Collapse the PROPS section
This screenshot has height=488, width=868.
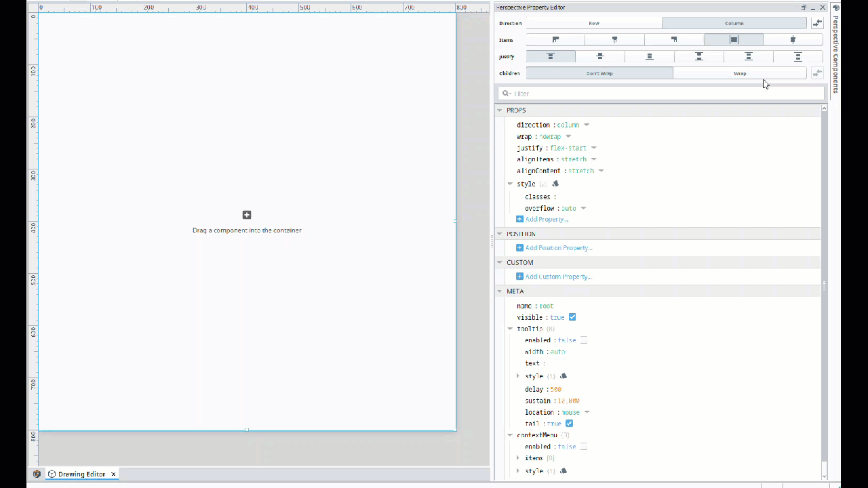tap(500, 110)
